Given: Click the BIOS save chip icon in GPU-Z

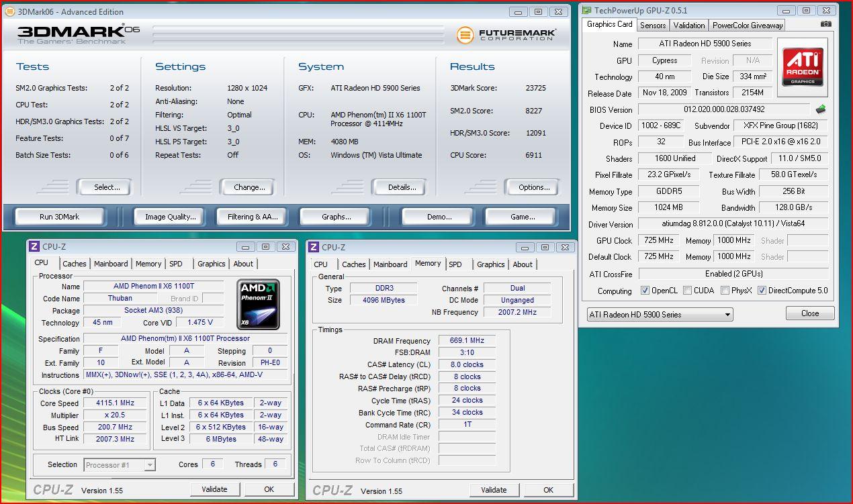Looking at the screenshot, I should 820,109.
